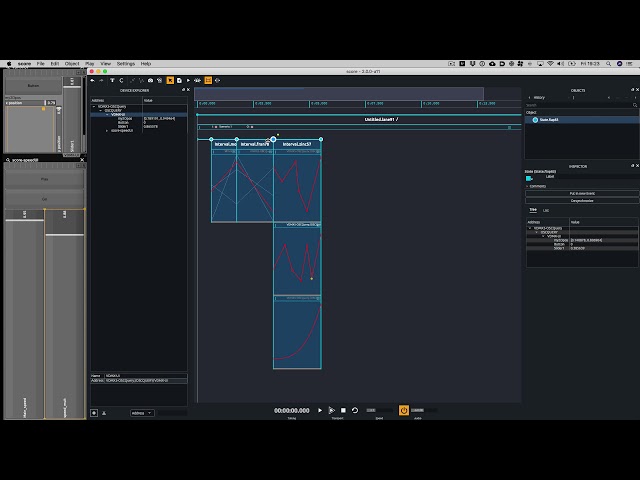Select the State object row in Objects list
The image size is (640, 480).
tap(582, 120)
